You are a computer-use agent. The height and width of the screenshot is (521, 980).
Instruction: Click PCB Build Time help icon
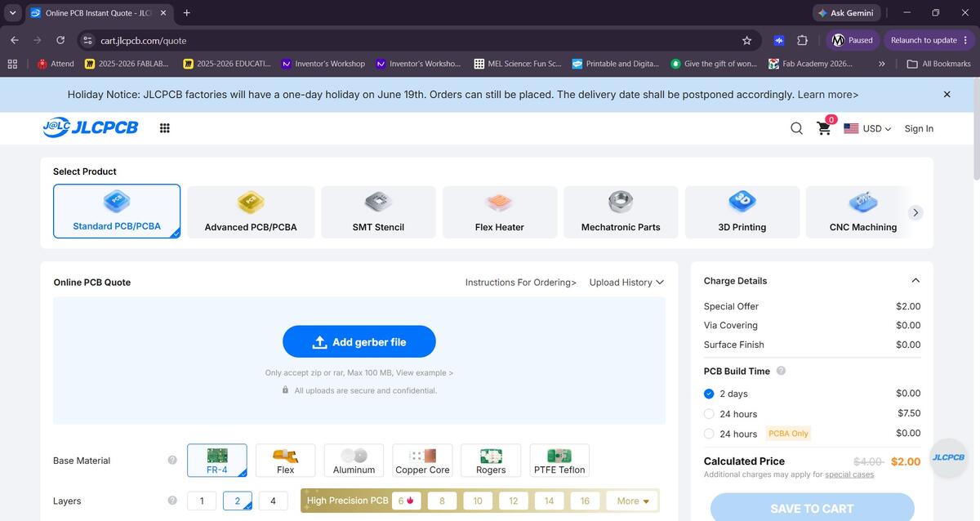(x=781, y=371)
